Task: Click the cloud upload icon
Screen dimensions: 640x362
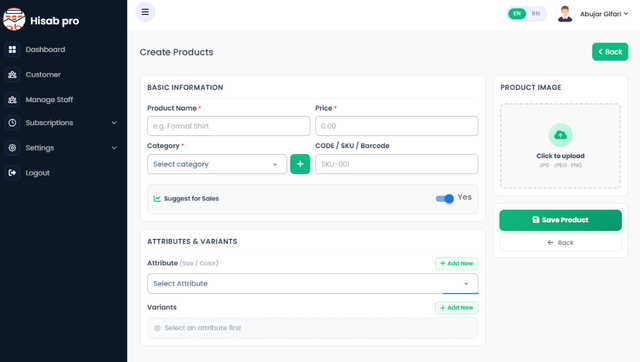Action: (560, 135)
